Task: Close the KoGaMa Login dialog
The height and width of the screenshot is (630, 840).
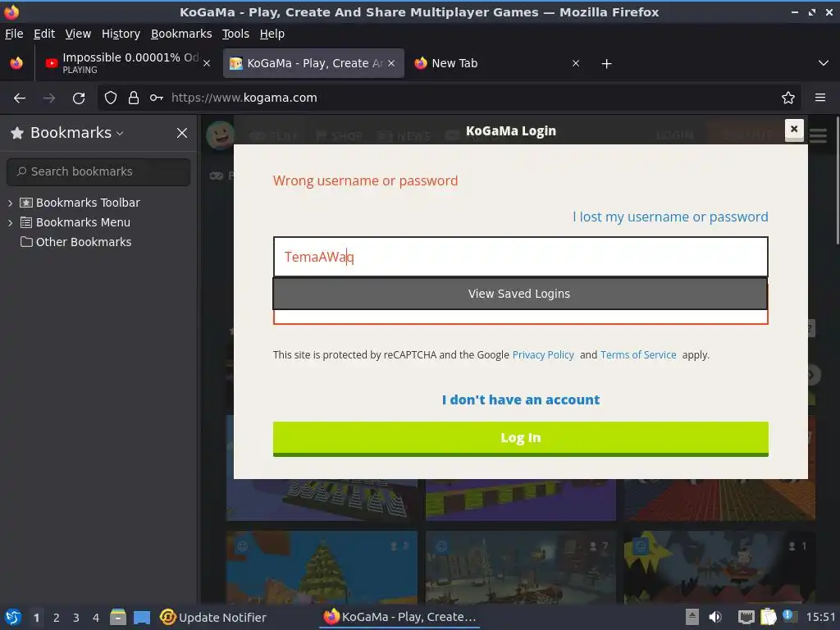Action: (794, 129)
